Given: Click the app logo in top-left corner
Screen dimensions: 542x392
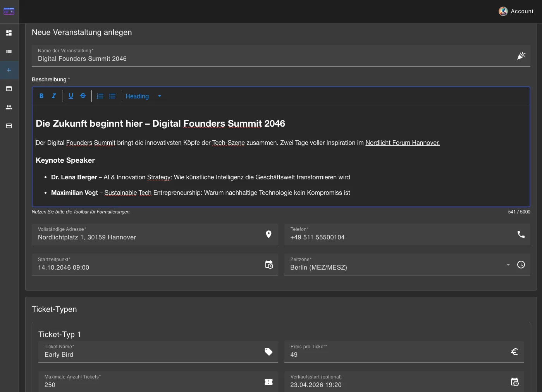Looking at the screenshot, I should click(9, 11).
